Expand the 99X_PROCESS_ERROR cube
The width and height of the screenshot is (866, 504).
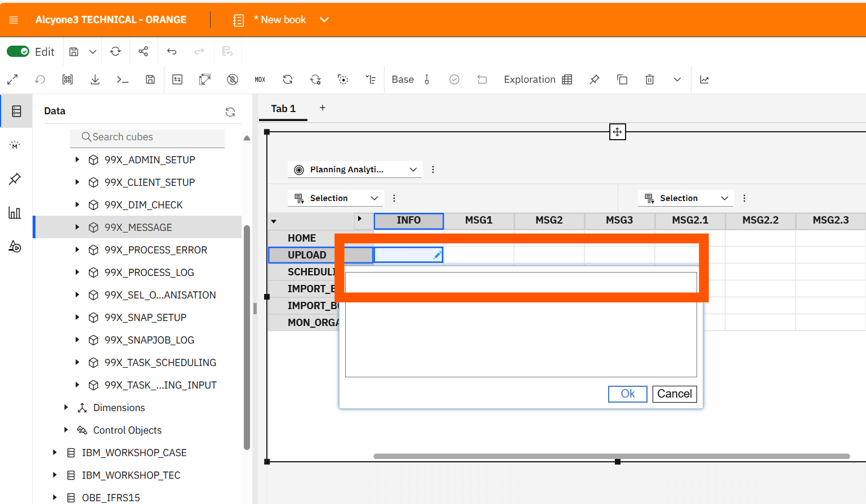coord(77,249)
